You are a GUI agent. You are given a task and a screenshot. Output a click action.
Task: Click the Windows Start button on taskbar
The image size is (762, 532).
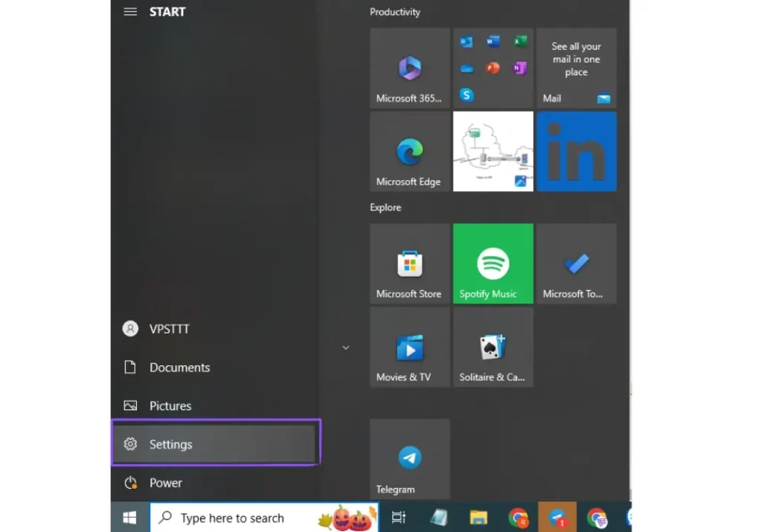pos(129,517)
